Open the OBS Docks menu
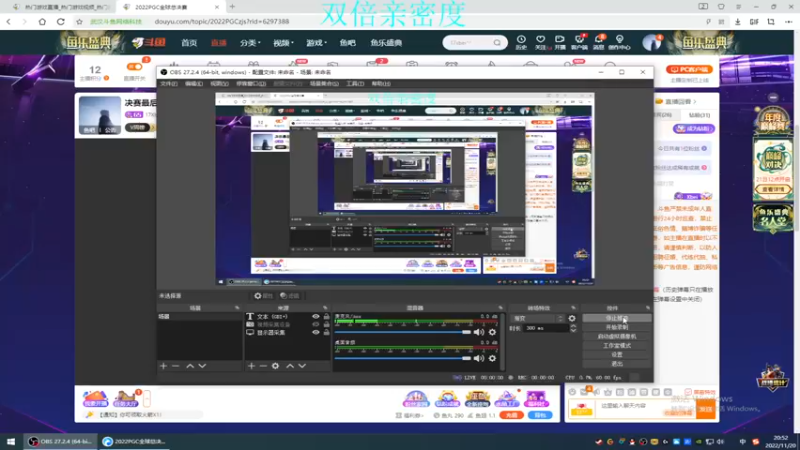800x450 pixels. tap(251, 84)
